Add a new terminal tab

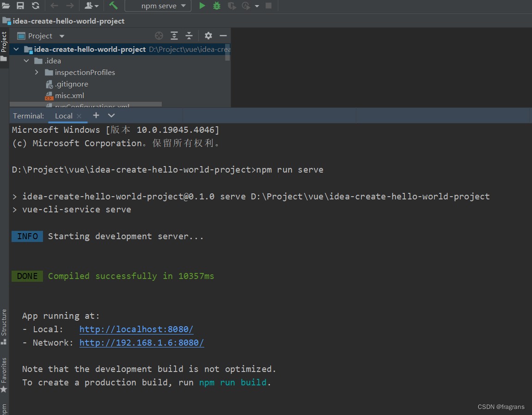point(96,115)
